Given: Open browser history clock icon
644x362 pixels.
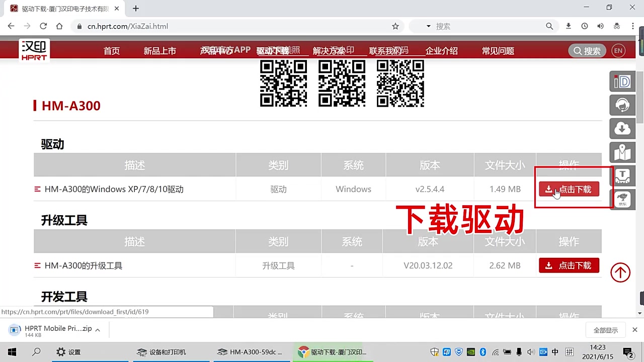Looking at the screenshot, I should pyautogui.click(x=585, y=26).
